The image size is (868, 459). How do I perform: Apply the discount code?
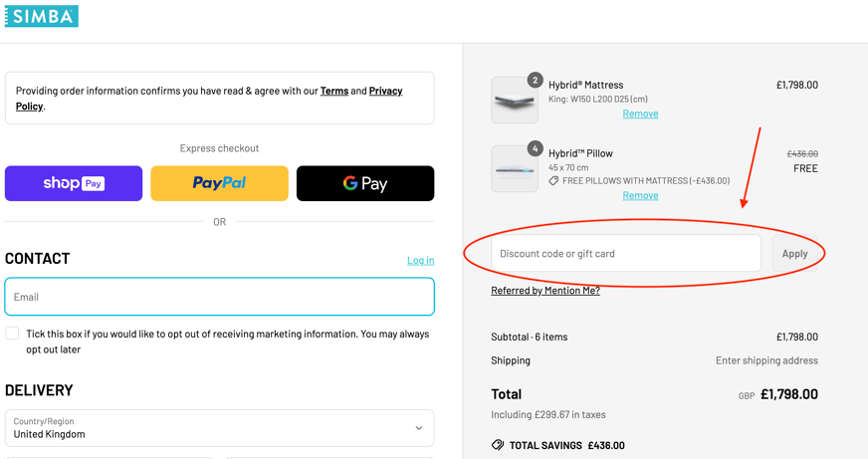tap(794, 254)
